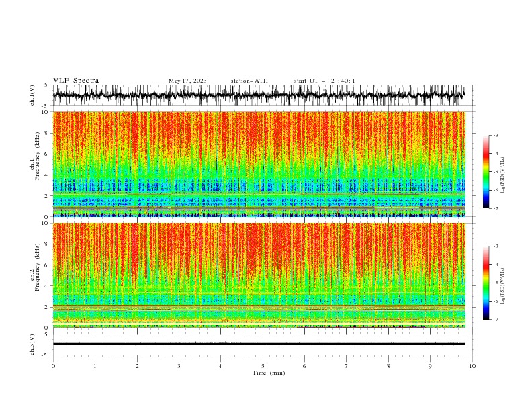Viewport: 532px width, 411px height.
Task: Click the 'ch.1(V)' axis label
Action: coord(32,95)
